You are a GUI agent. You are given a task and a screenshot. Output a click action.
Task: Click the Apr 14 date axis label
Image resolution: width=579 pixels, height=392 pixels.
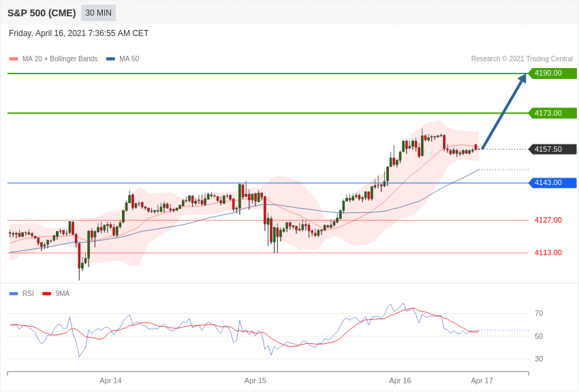[110, 380]
